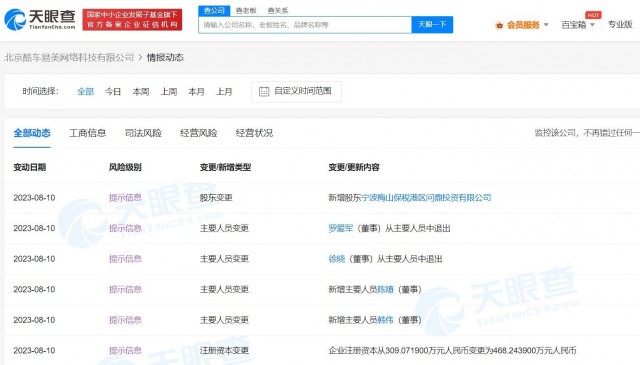Screen dimensions: 640x365
Task: Expand the 会员服务 dropdown arrow
Action: pyautogui.click(x=546, y=25)
